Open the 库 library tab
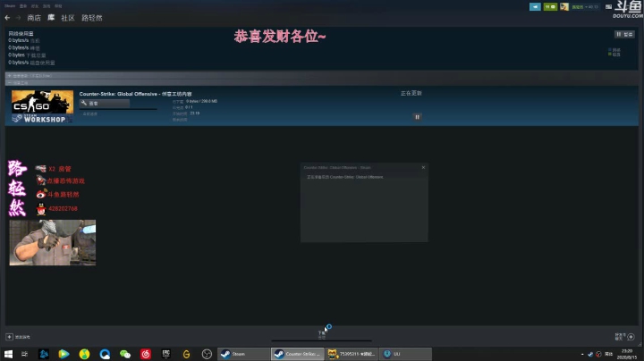This screenshot has height=361, width=644. coord(51,18)
